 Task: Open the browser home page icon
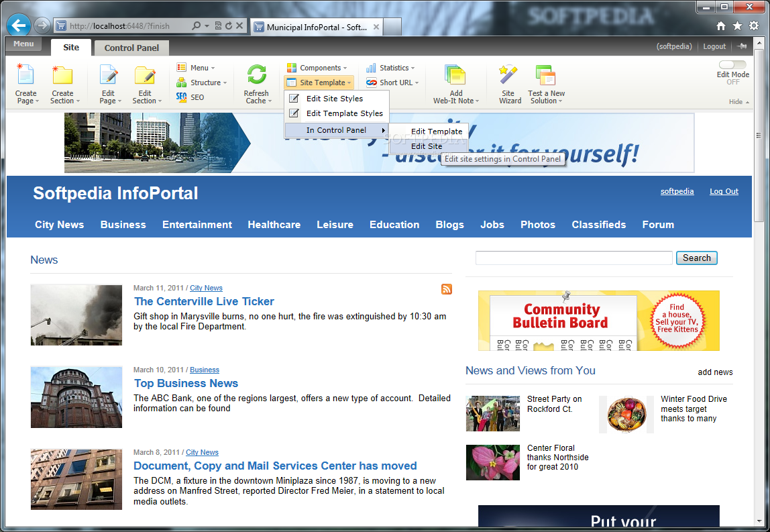721,26
